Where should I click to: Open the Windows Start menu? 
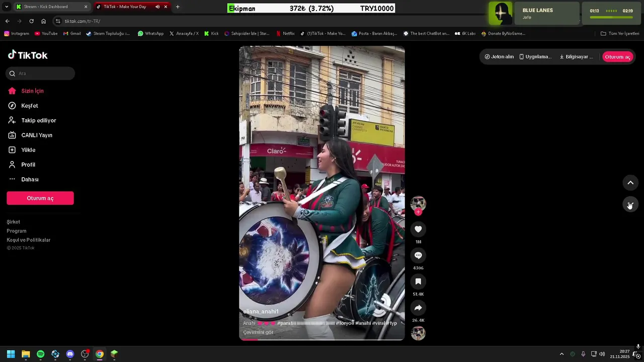(x=11, y=354)
